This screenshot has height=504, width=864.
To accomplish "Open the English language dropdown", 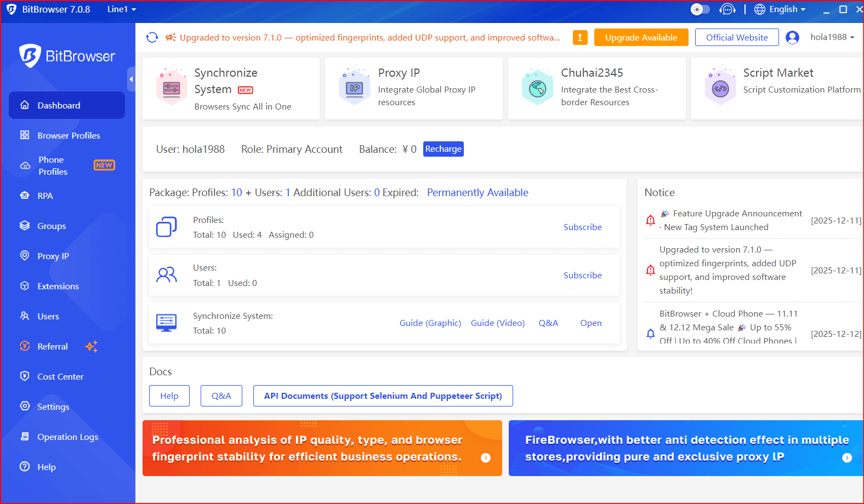I will tap(780, 9).
